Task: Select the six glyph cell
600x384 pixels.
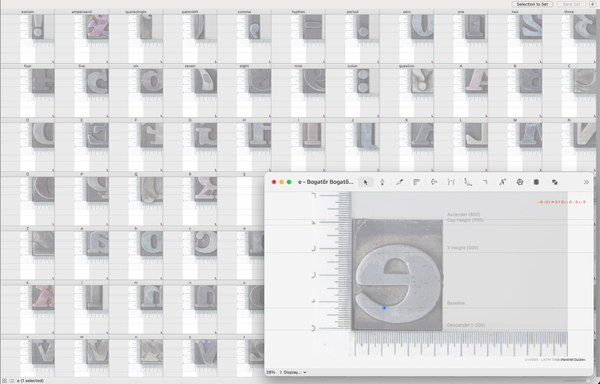Action: pyautogui.click(x=136, y=91)
